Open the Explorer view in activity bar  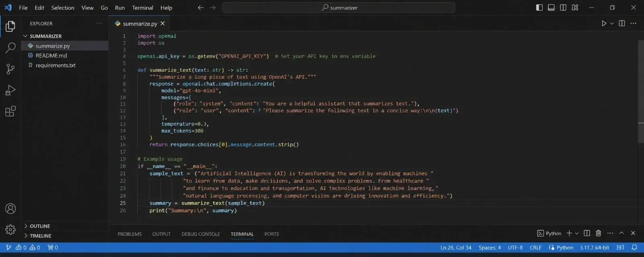10,26
